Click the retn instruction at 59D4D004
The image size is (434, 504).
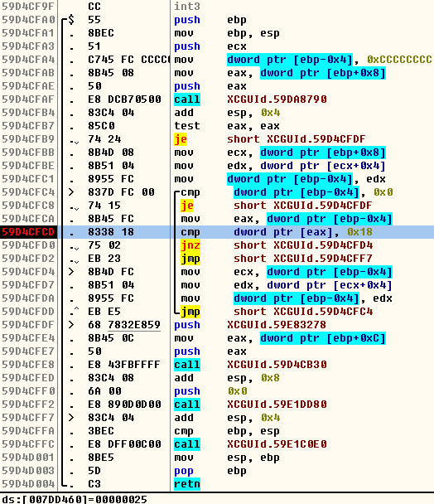[187, 484]
